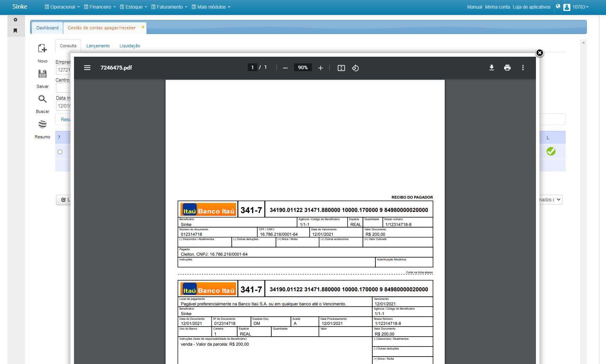This screenshot has width=606, height=364.
Task: Click the L column header
Action: [548, 138]
